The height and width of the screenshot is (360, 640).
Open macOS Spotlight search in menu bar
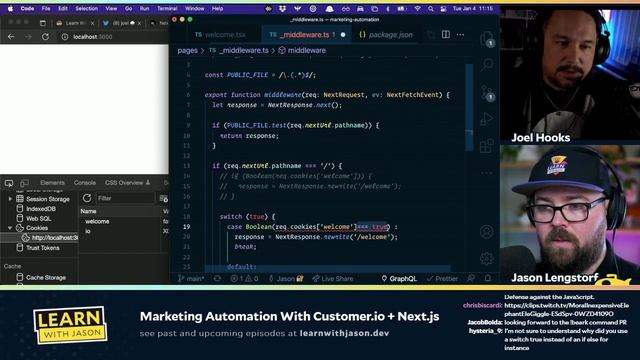430,9
